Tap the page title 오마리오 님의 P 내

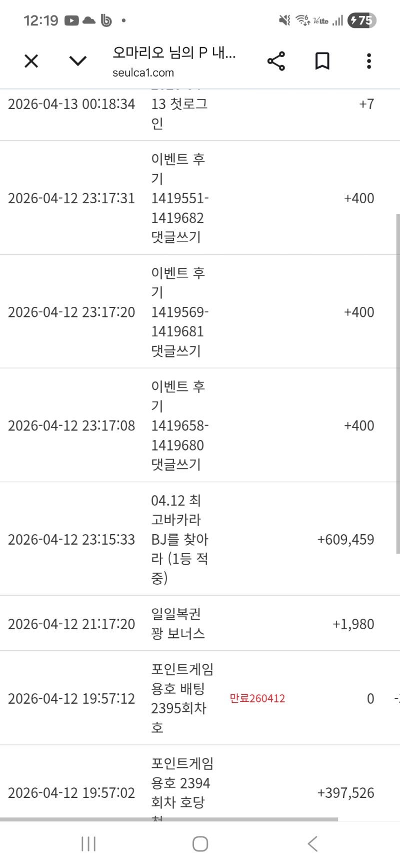[174, 53]
